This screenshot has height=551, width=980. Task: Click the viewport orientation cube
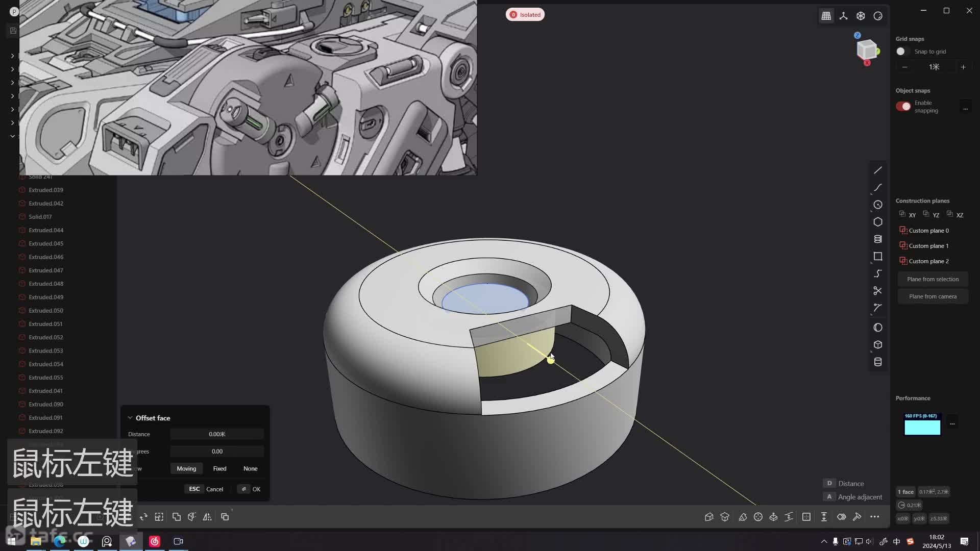pos(867,50)
